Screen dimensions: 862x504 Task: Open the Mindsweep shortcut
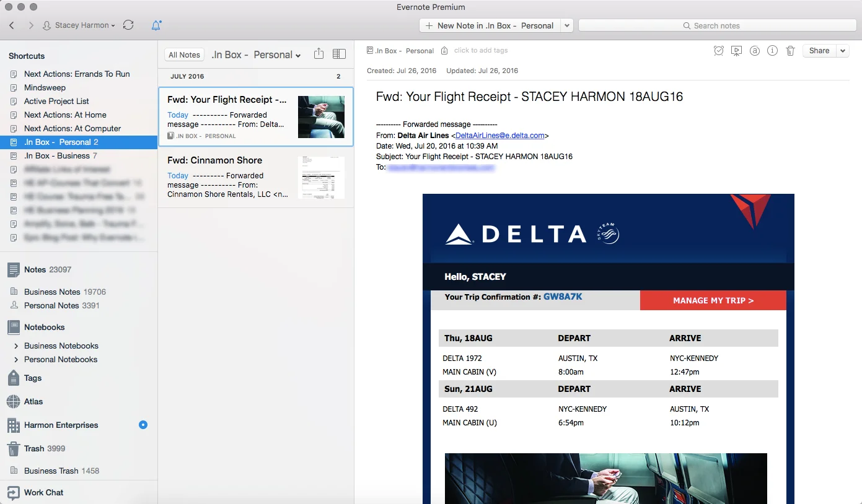tap(45, 87)
